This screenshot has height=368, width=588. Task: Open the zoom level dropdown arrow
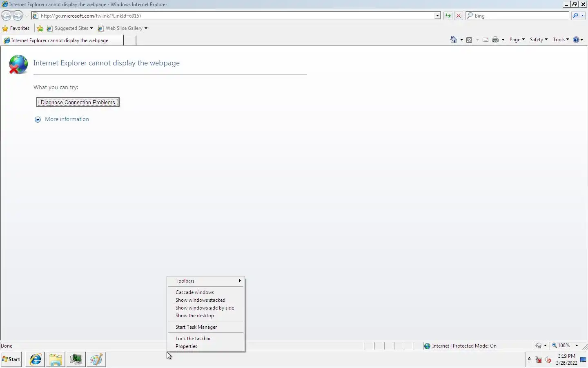tap(577, 346)
